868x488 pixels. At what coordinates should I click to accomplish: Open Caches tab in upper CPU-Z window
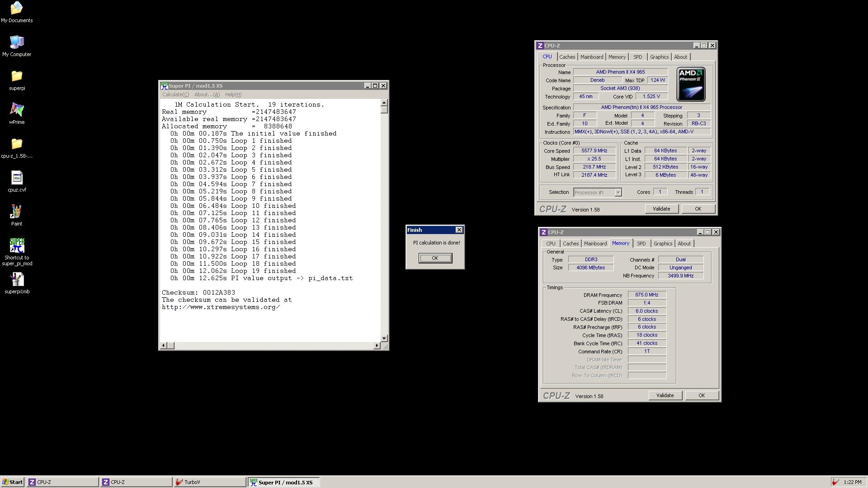[x=567, y=57]
